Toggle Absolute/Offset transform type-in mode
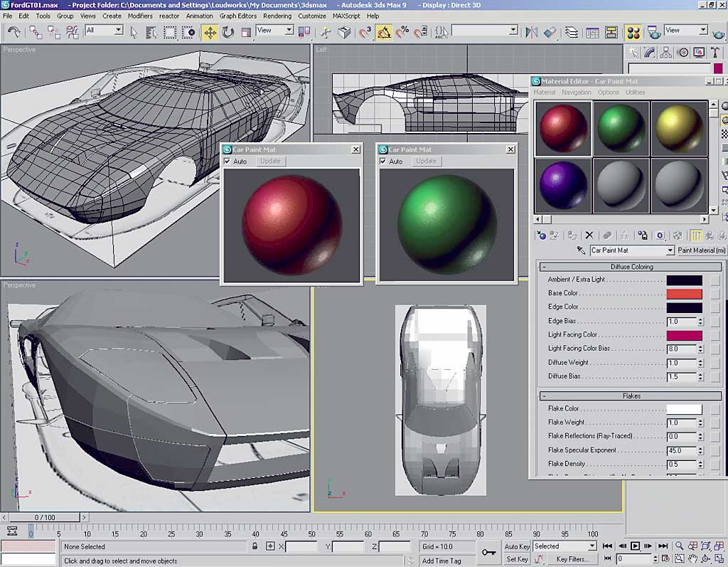This screenshot has height=567, width=728. [270, 546]
